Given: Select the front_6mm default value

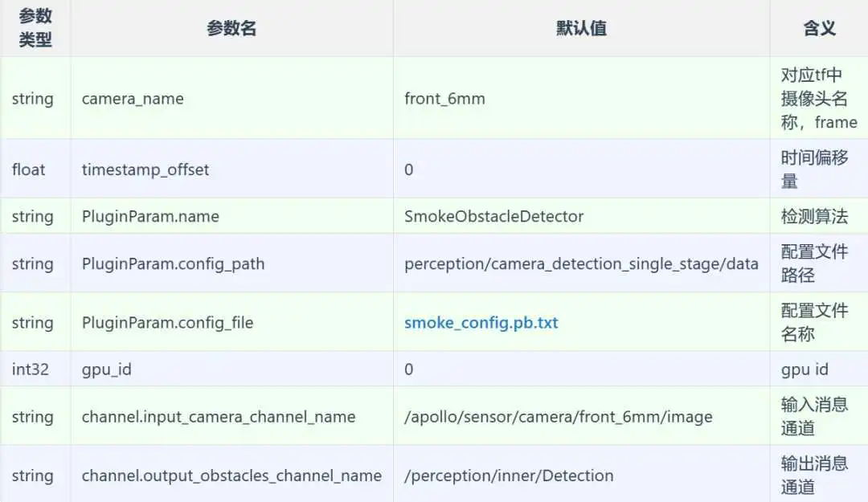Looking at the screenshot, I should click(444, 99).
